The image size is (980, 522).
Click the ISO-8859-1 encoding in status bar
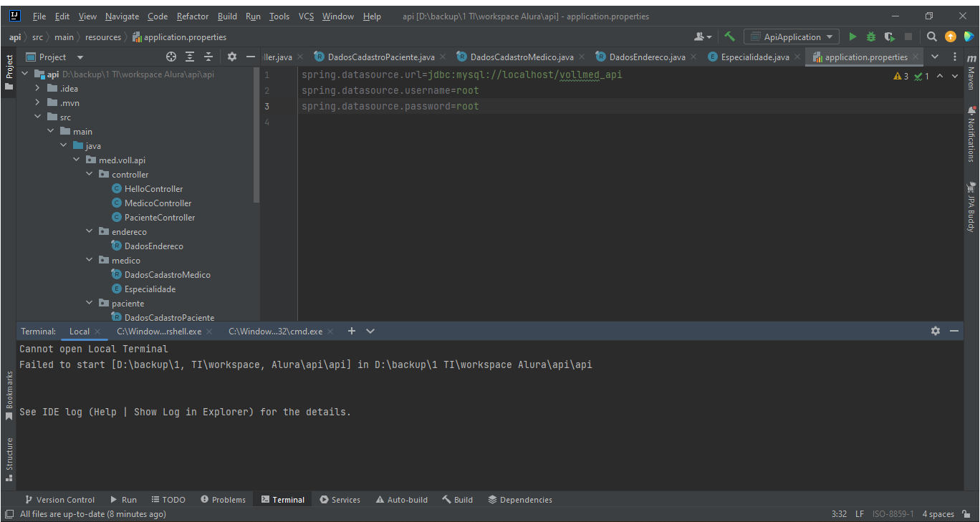[x=893, y=514]
